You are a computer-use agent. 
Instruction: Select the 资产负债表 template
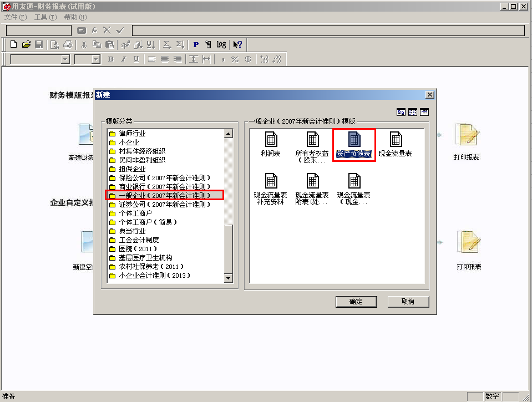(x=354, y=145)
